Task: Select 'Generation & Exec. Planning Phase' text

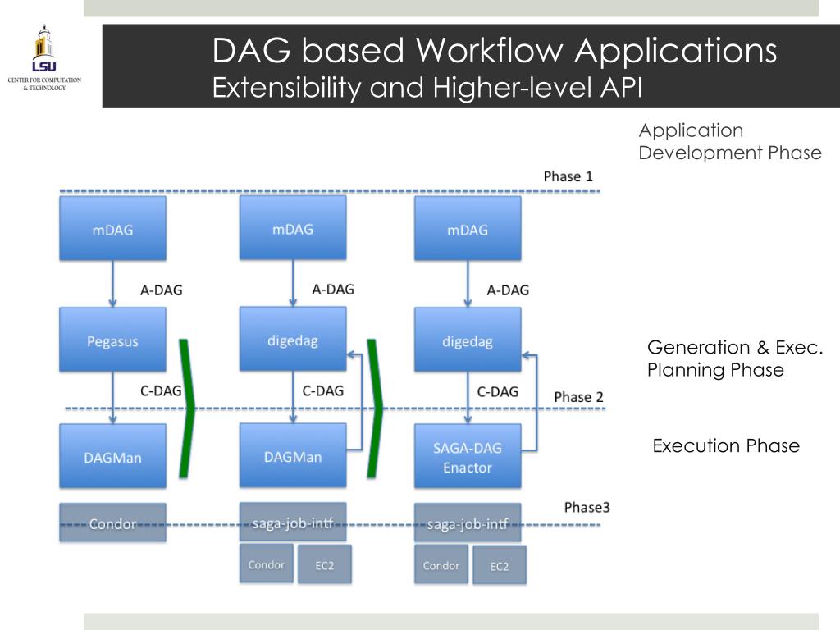Action: (x=735, y=358)
